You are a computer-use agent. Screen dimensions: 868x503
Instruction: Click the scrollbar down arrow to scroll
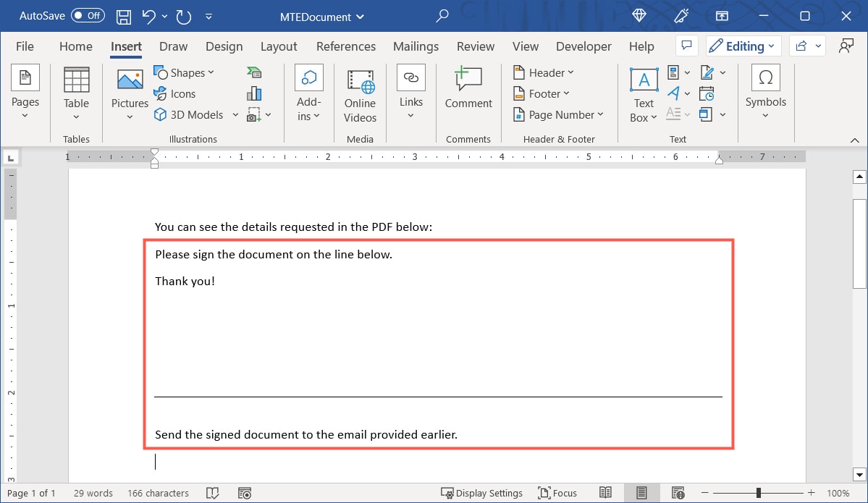pyautogui.click(x=859, y=474)
